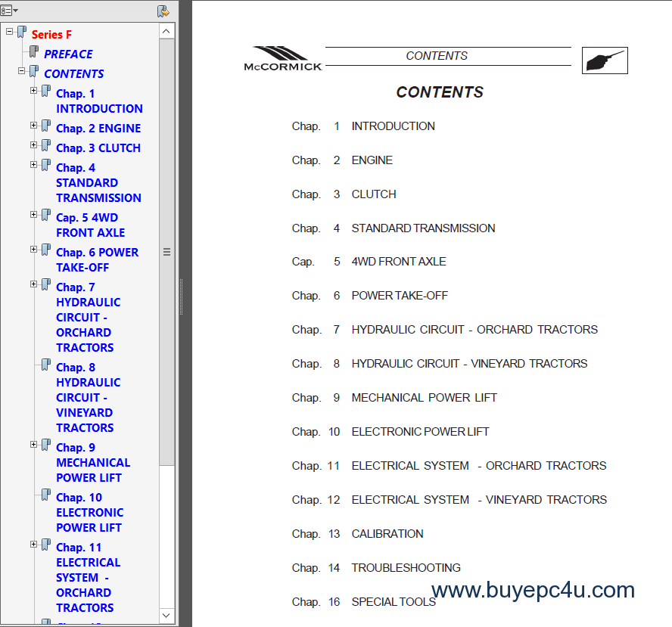
Task: Click bookmark icon beside Chap. 6 POWER
Action: coord(46,250)
